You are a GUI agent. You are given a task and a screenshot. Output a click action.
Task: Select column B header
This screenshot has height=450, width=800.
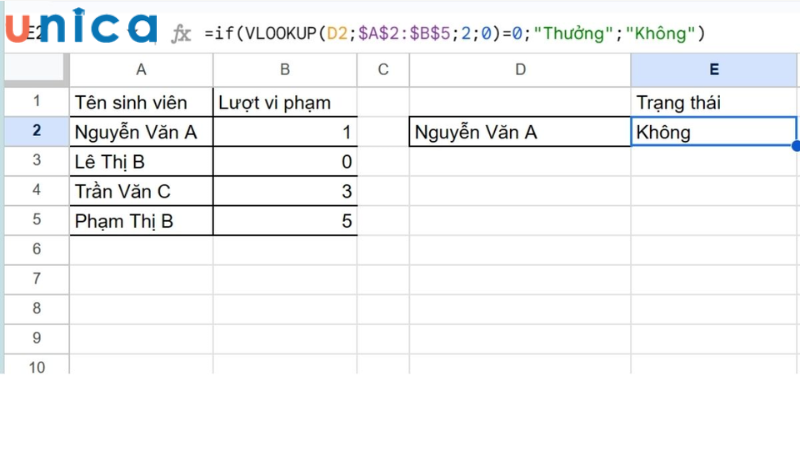[285, 69]
